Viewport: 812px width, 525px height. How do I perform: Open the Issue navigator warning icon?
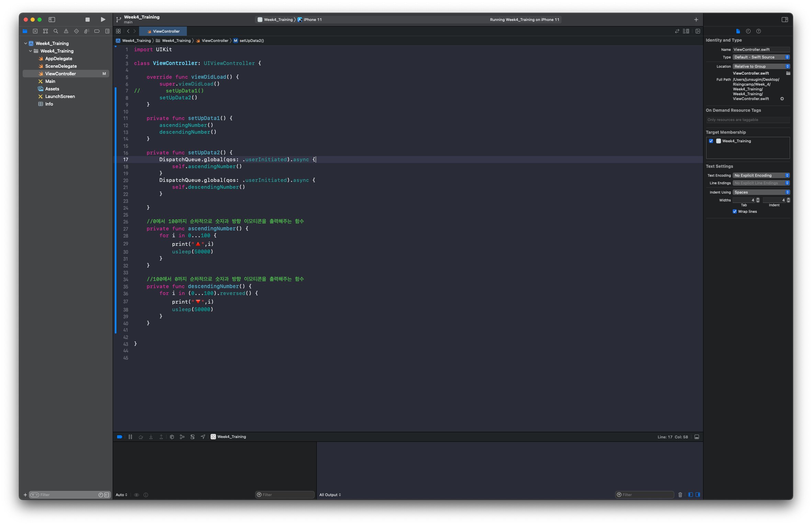66,31
